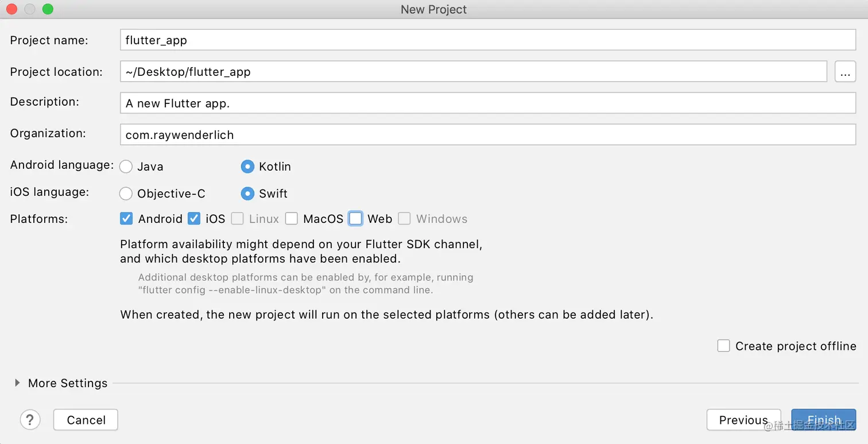
Task: Uncheck the Android platform checkbox
Action: click(x=126, y=219)
